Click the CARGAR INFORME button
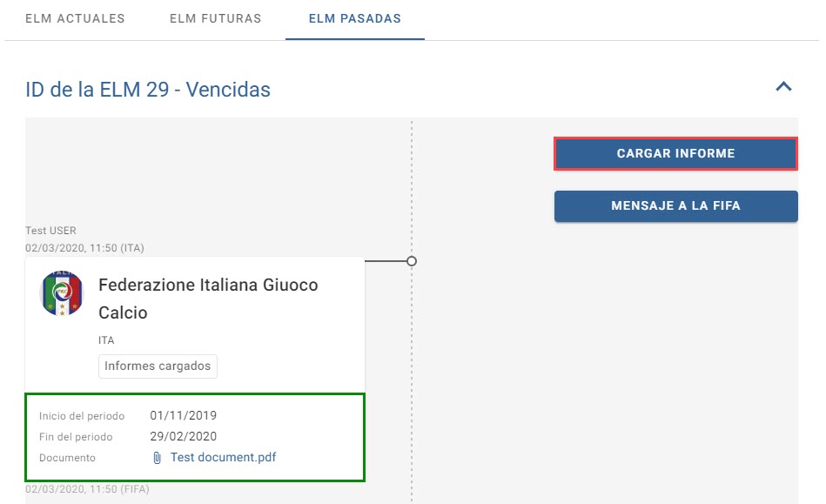The image size is (826, 504). [x=676, y=153]
